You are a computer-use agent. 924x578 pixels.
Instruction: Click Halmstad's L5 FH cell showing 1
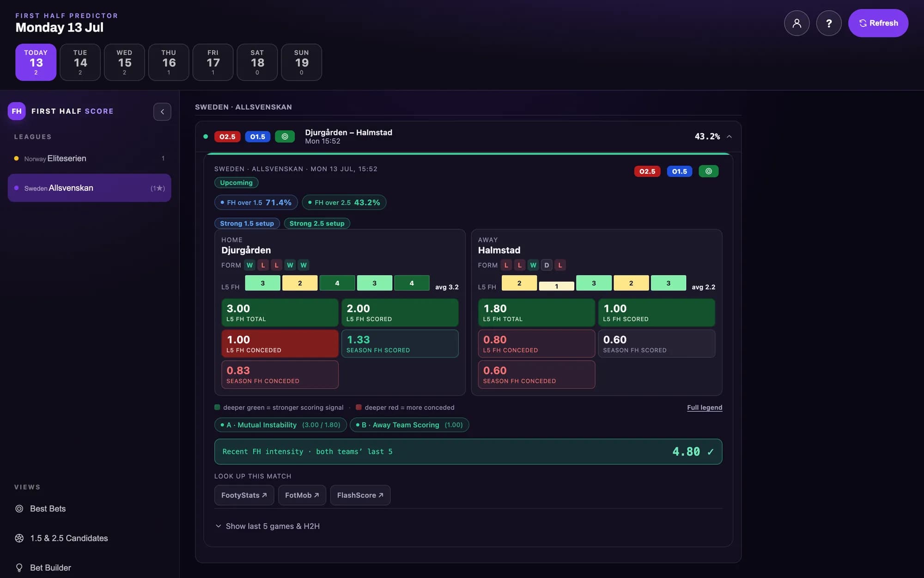pyautogui.click(x=556, y=286)
